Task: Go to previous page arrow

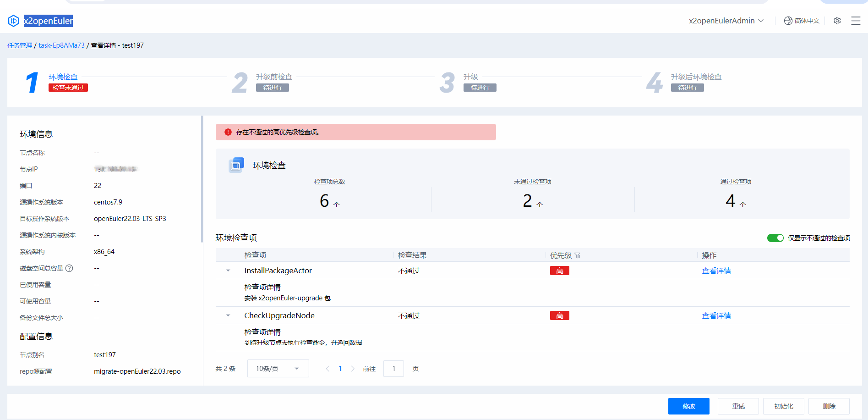Action: [328, 369]
